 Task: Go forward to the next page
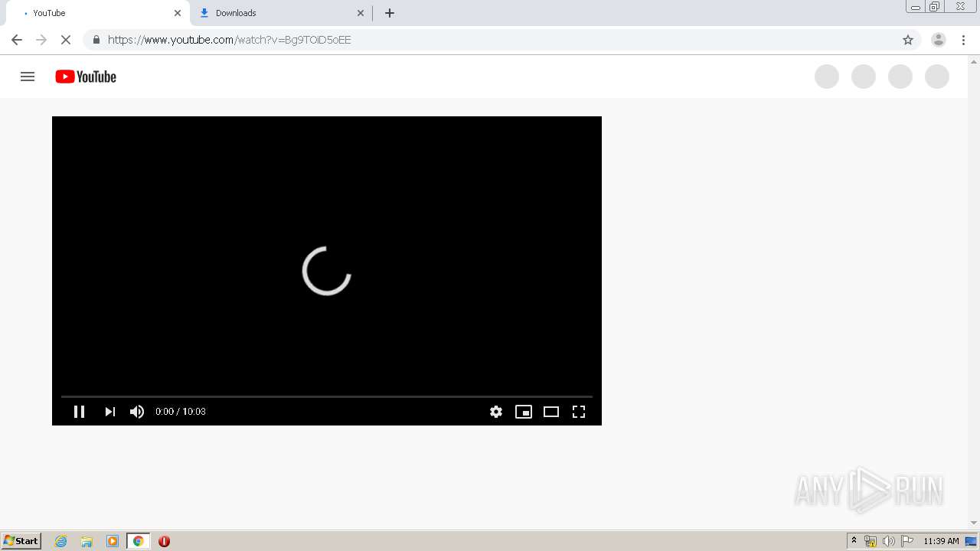pos(41,40)
